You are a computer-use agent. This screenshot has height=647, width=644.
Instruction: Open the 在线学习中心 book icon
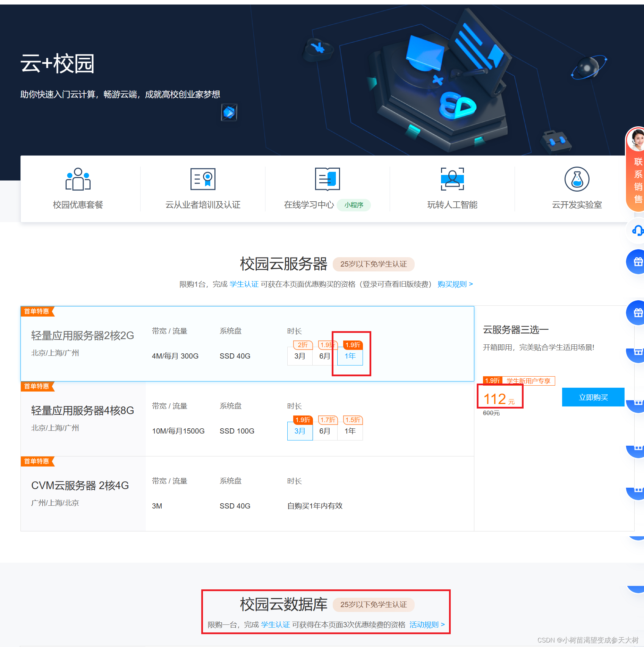click(x=327, y=179)
